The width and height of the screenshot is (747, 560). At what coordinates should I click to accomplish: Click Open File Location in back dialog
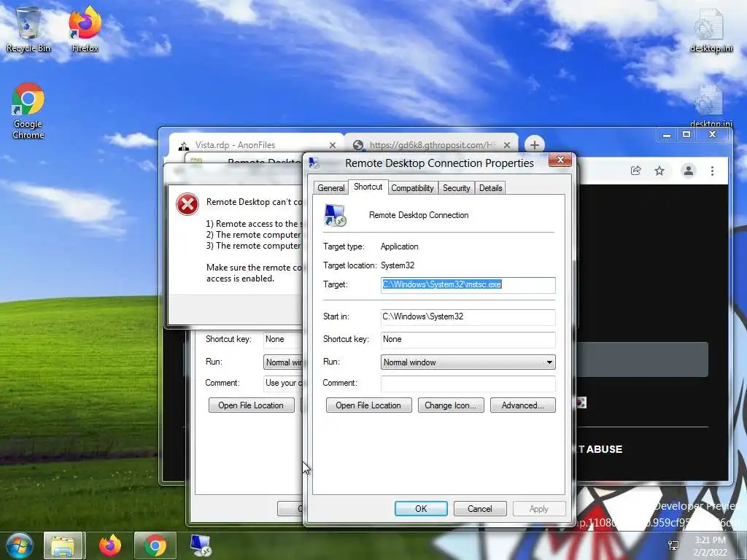click(251, 405)
